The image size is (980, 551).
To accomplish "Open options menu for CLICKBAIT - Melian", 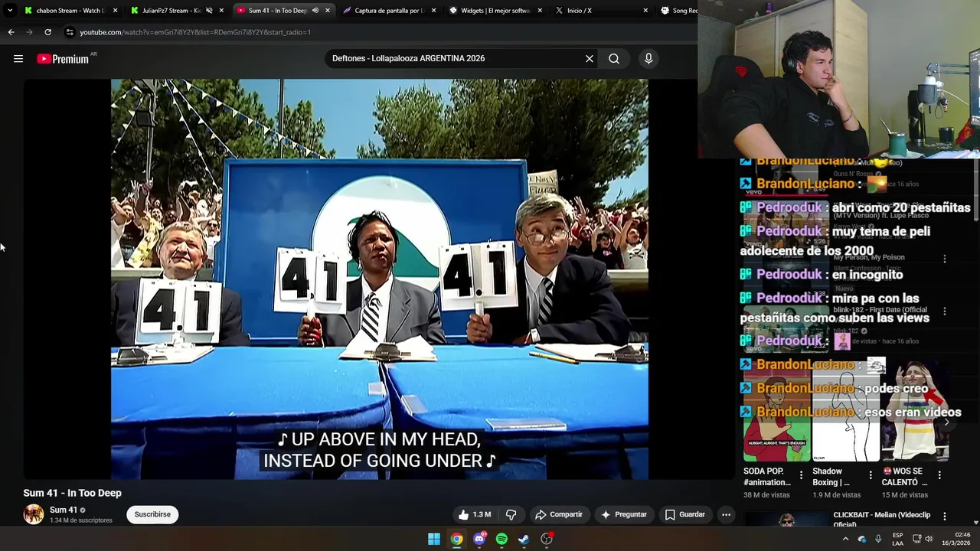I will click(x=945, y=517).
